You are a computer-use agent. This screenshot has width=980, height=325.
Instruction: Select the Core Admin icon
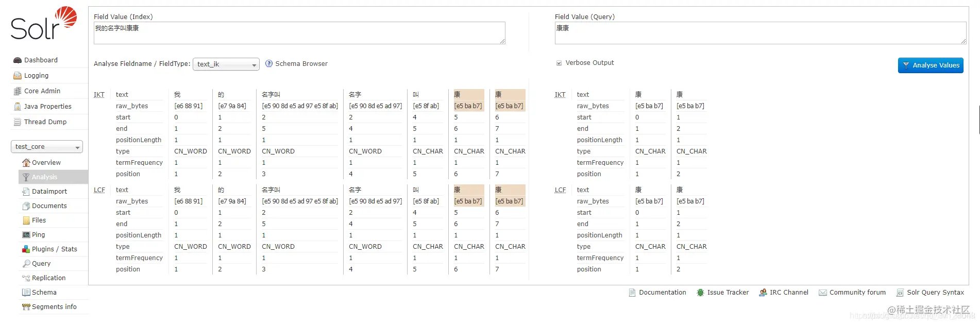(18, 91)
